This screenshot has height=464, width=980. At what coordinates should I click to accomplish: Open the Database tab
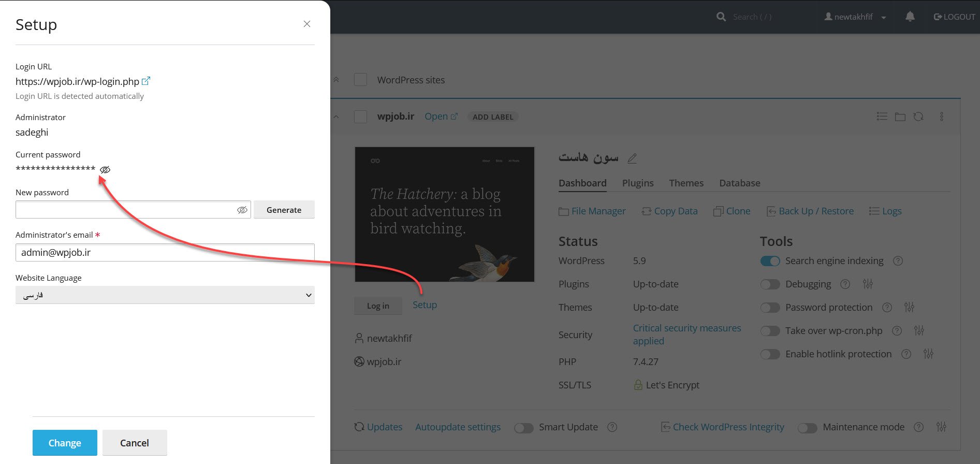pos(740,183)
